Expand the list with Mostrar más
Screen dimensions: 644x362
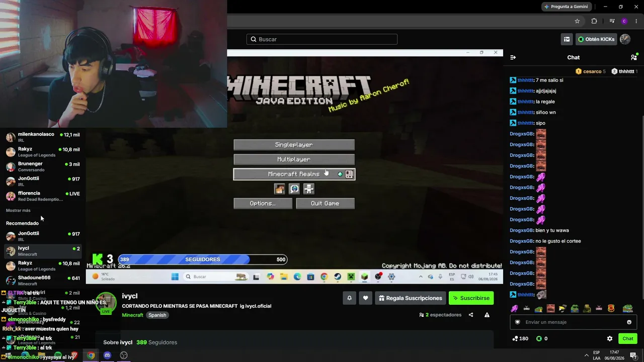(18, 210)
